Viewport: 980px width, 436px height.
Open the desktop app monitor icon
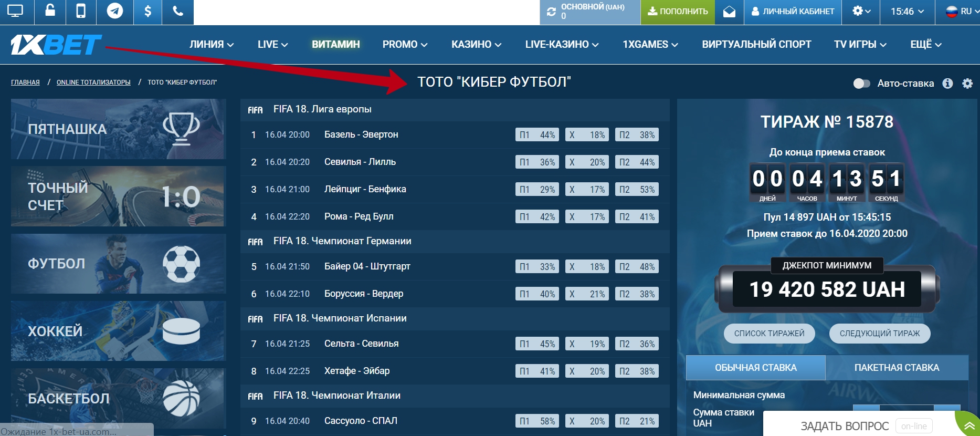click(15, 11)
